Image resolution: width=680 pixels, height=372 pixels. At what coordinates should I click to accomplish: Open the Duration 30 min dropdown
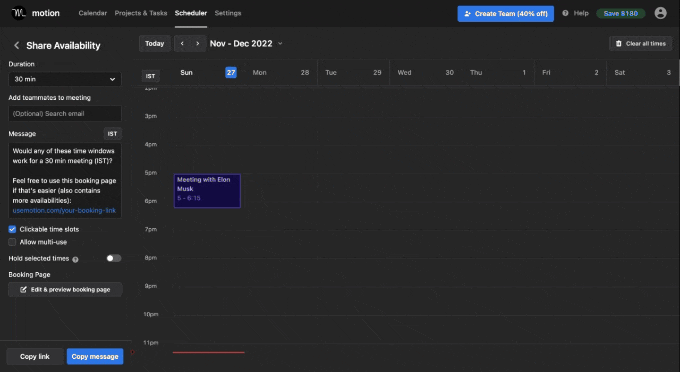click(65, 79)
